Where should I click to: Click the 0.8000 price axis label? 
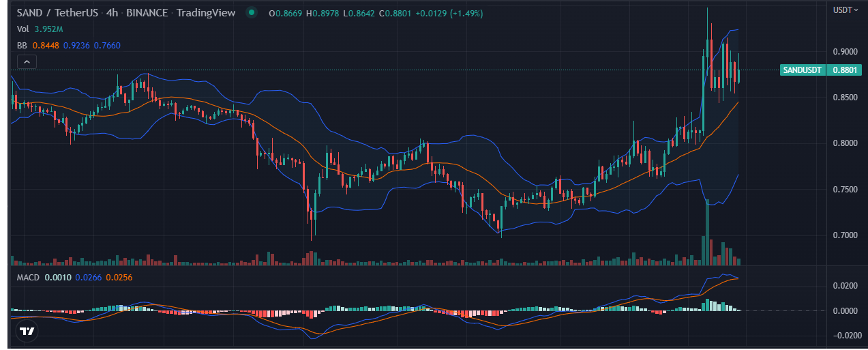point(844,143)
